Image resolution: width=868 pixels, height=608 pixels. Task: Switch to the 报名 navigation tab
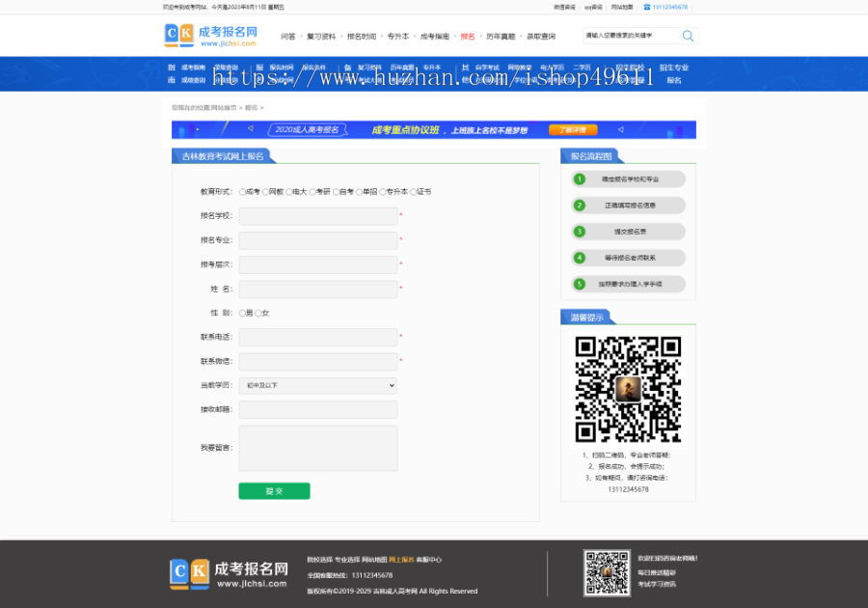click(467, 35)
